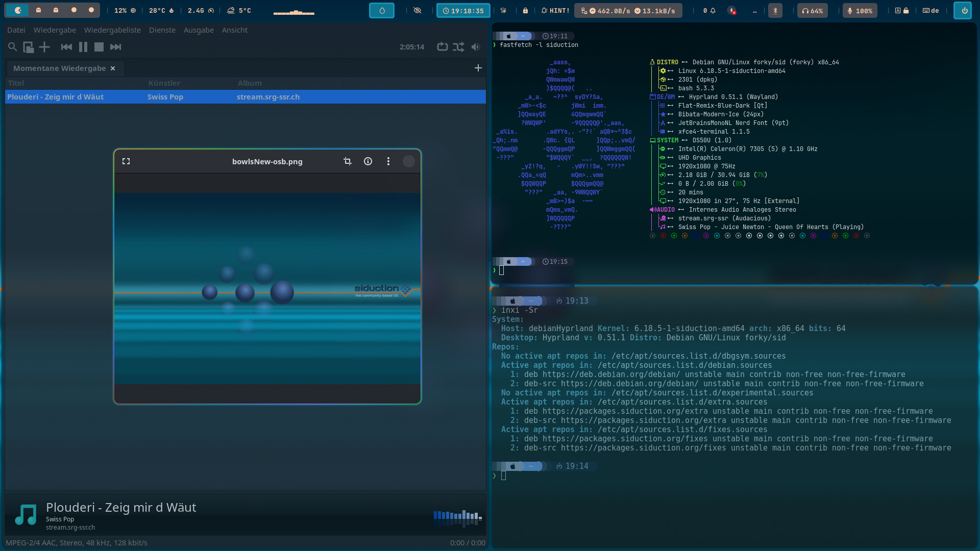Click the add files plus icon
Viewport: 980px width, 551px height.
tap(44, 47)
